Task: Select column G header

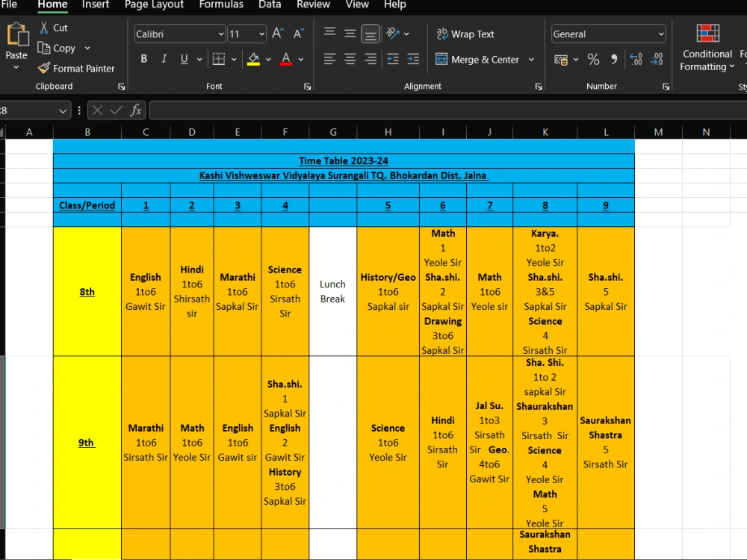Action: click(333, 132)
